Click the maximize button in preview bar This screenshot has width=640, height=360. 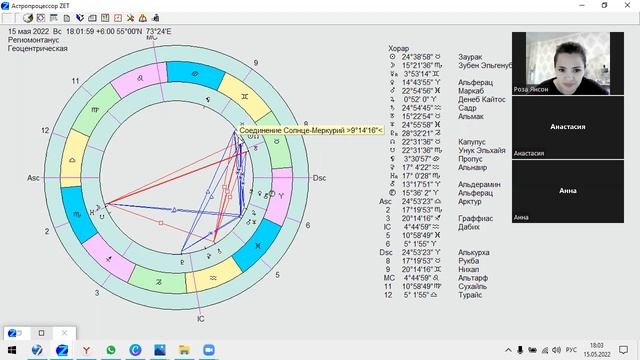pos(41,333)
